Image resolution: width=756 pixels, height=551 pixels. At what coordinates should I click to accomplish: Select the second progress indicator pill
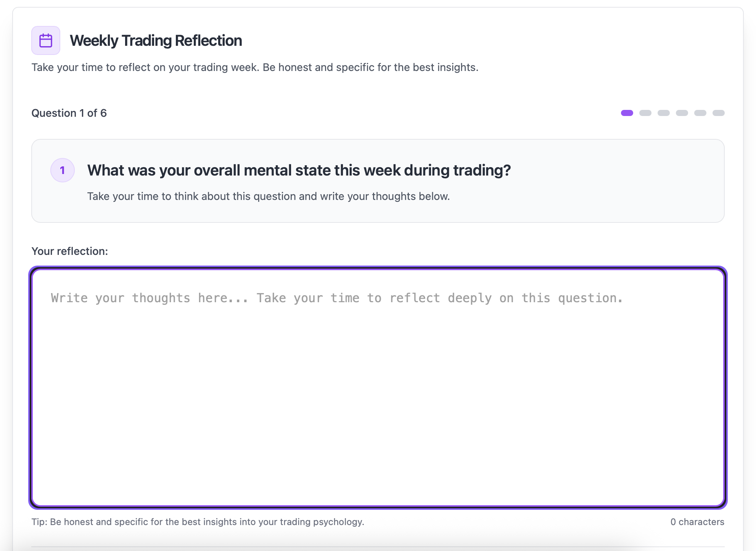click(x=646, y=113)
